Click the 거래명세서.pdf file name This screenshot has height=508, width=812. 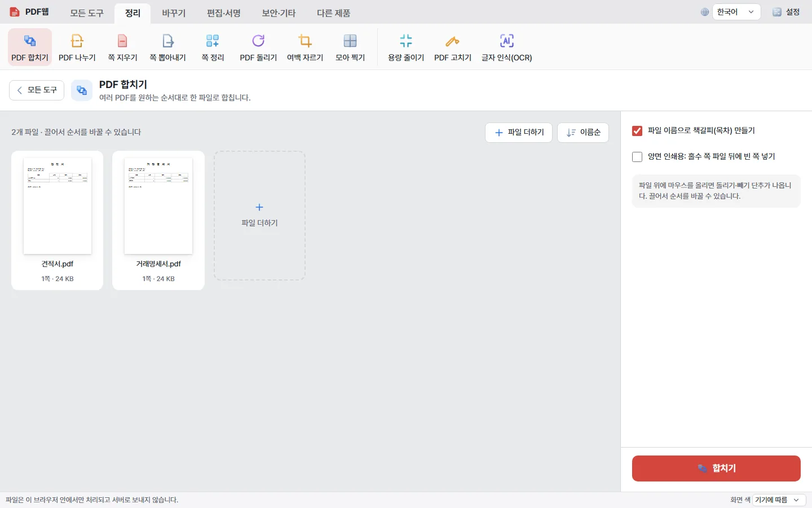158,264
